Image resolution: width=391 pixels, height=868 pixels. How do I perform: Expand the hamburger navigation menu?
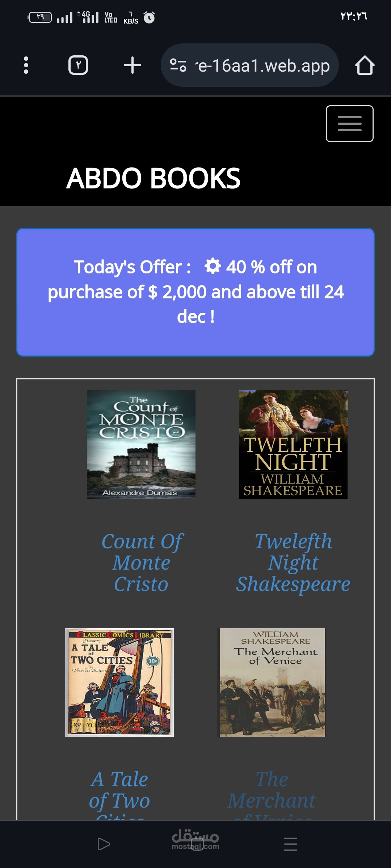[349, 124]
